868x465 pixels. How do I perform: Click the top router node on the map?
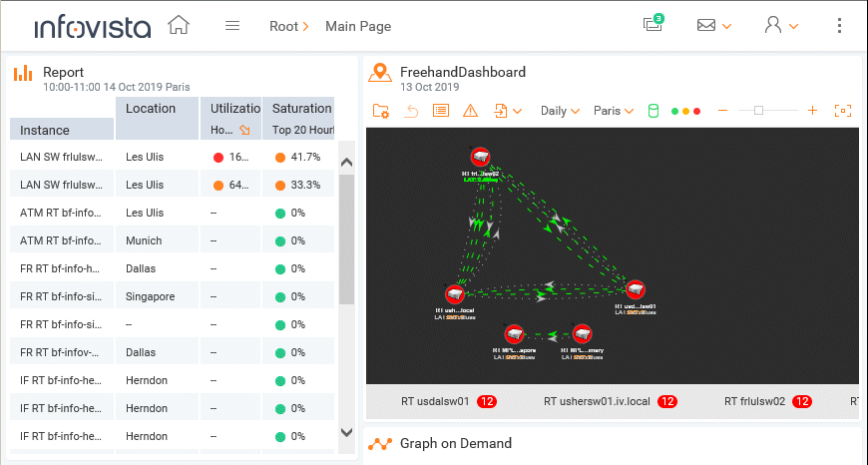[480, 158]
